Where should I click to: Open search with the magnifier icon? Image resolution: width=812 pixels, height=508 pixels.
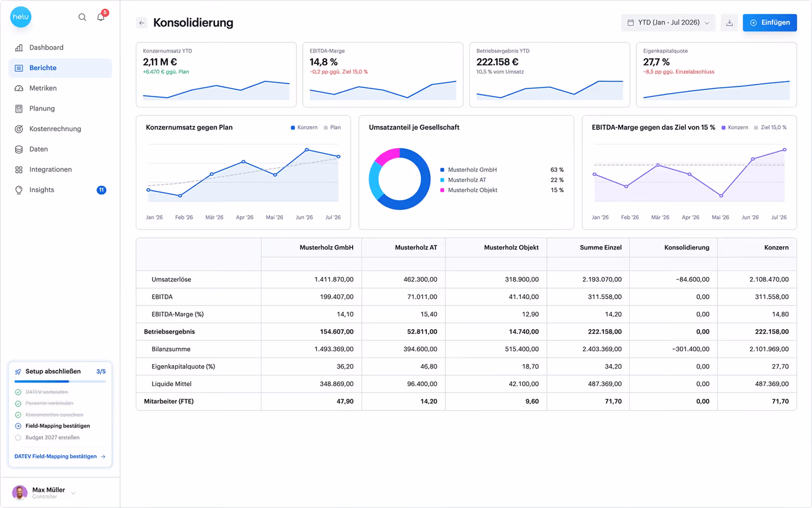coord(82,17)
